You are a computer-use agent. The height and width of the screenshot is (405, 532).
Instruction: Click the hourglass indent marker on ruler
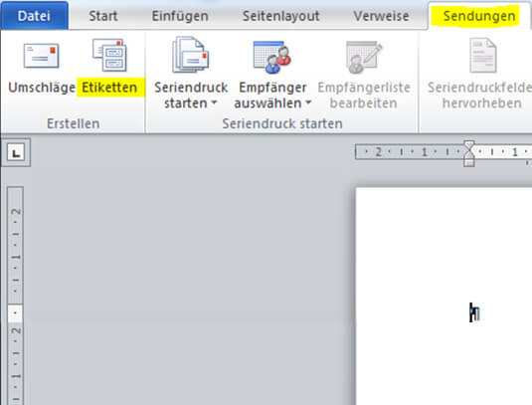click(x=469, y=153)
